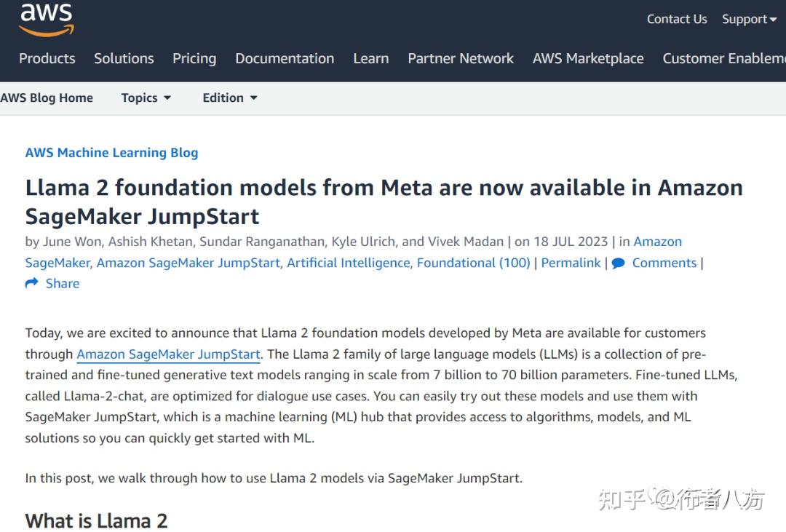
Task: Click the Share arrow icon
Action: point(31,283)
